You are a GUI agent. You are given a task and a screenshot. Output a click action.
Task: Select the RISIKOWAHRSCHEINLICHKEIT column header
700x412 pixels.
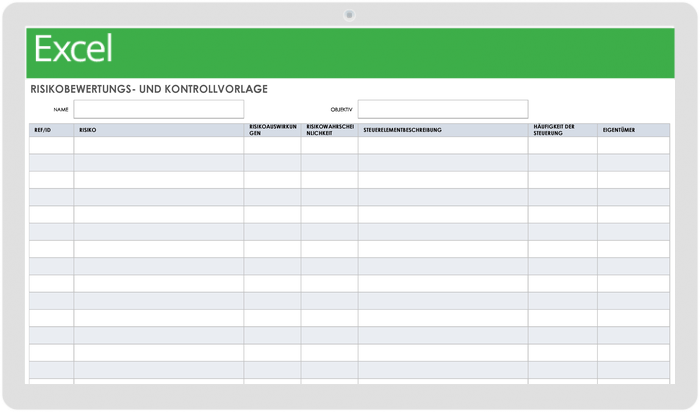pyautogui.click(x=329, y=130)
